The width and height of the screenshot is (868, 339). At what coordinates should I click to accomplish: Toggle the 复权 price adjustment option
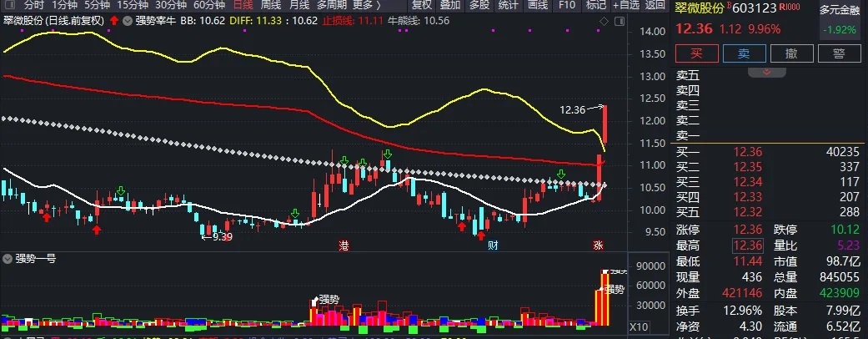pos(422,5)
